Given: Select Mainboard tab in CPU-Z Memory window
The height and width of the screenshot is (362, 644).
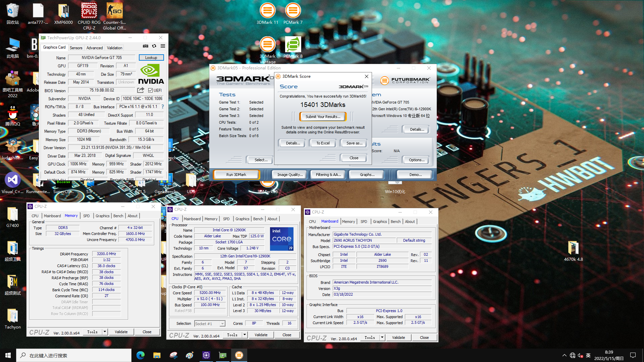Looking at the screenshot, I should [x=52, y=216].
